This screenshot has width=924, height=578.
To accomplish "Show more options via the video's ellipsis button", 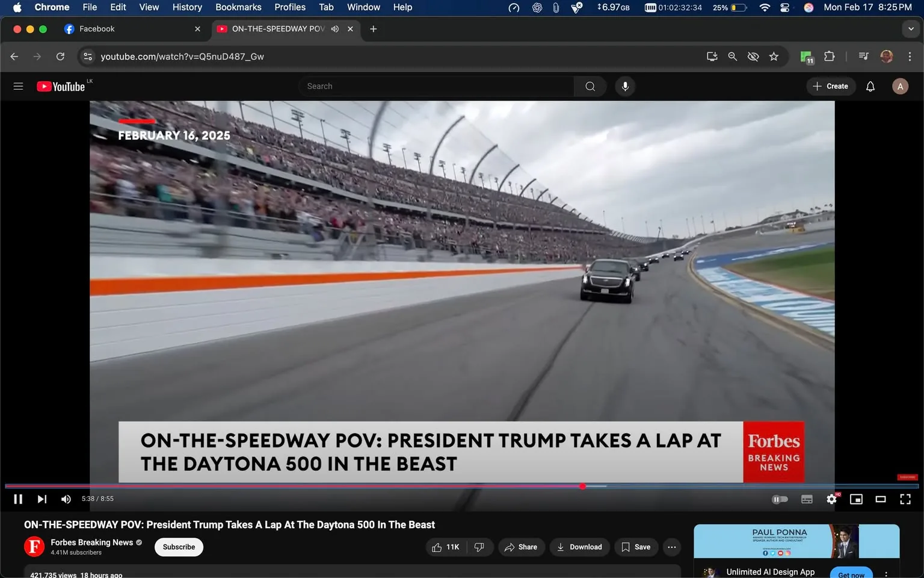I will click(x=671, y=547).
